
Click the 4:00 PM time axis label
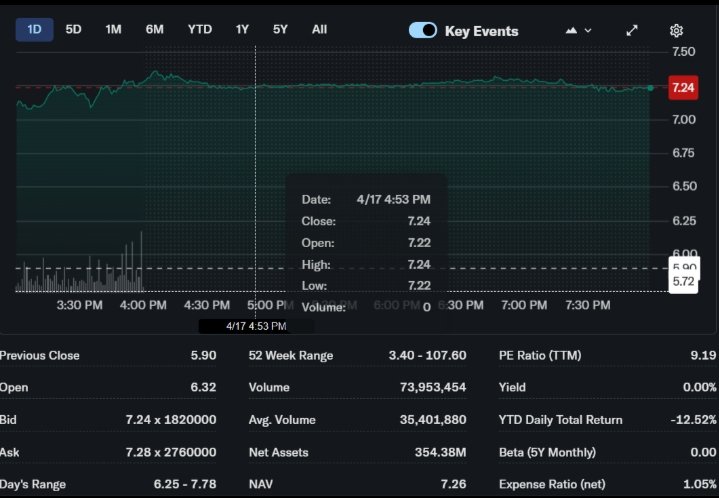pos(143,305)
